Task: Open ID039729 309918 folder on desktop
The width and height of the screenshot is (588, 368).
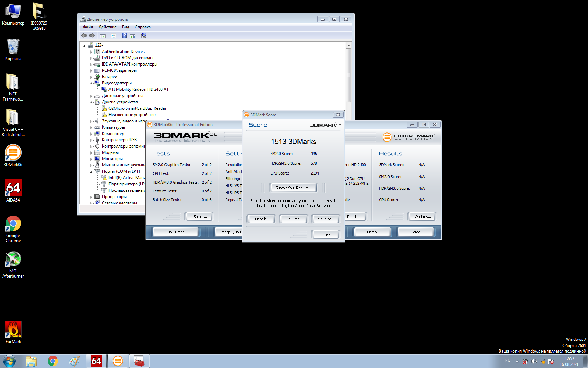Action: 39,16
